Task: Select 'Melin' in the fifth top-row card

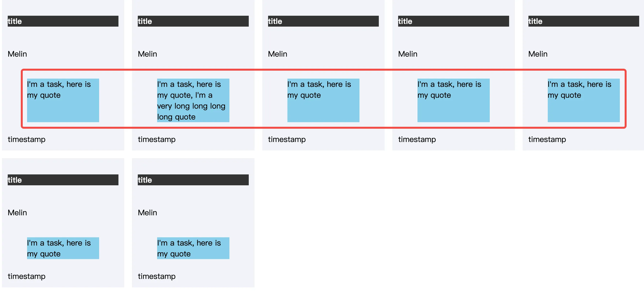Action: coord(538,54)
